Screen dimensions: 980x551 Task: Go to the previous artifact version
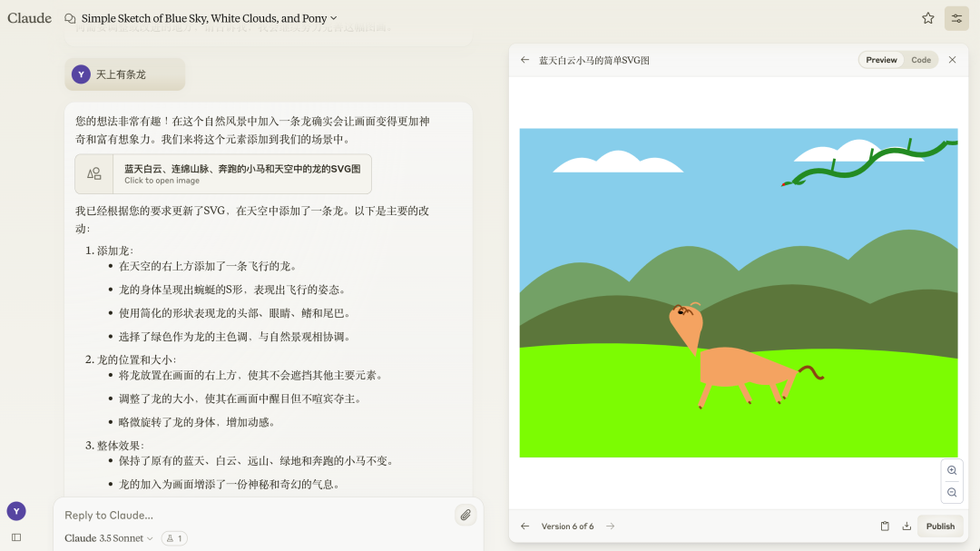click(x=524, y=526)
